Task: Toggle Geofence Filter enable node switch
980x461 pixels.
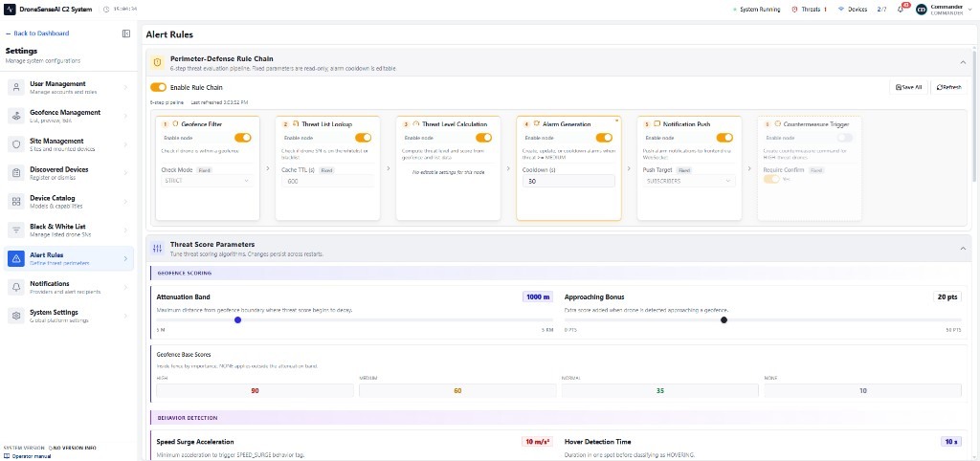Action: coord(242,138)
